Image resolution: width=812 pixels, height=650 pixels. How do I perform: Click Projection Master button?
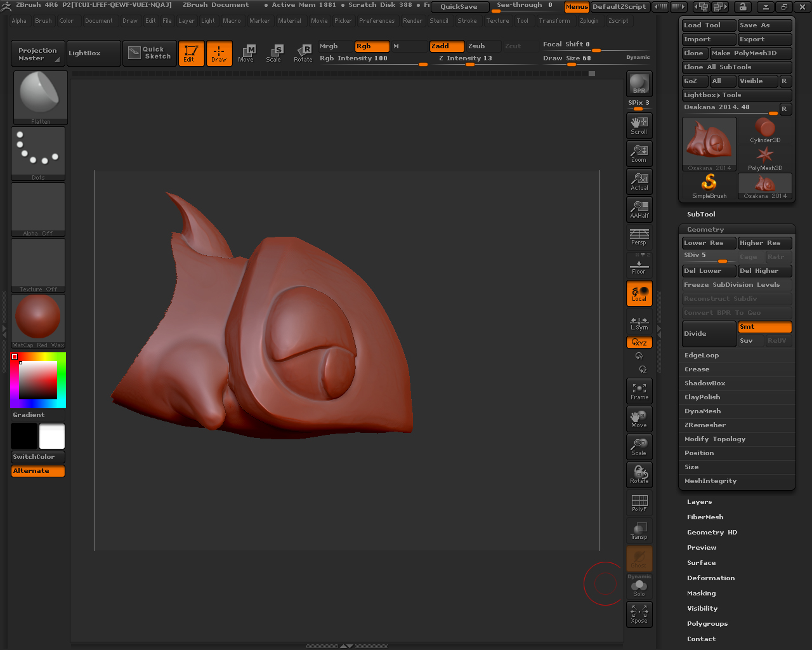tap(38, 53)
